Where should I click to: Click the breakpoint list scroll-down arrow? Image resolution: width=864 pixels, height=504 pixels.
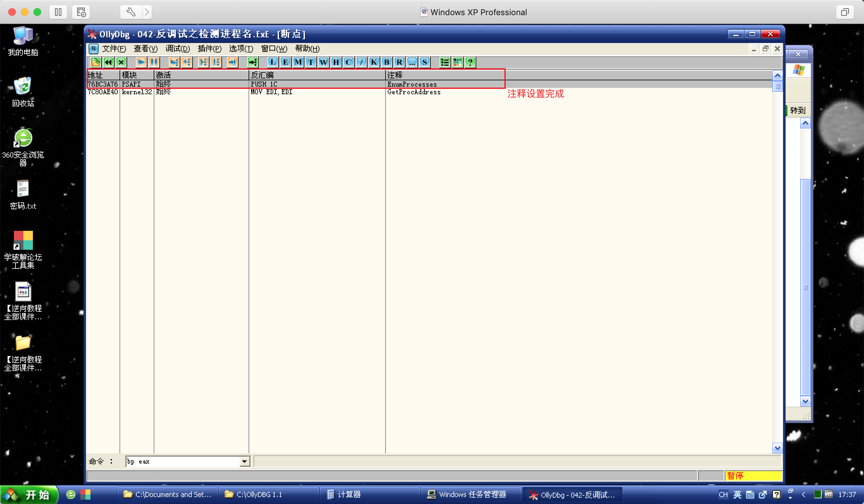(777, 448)
